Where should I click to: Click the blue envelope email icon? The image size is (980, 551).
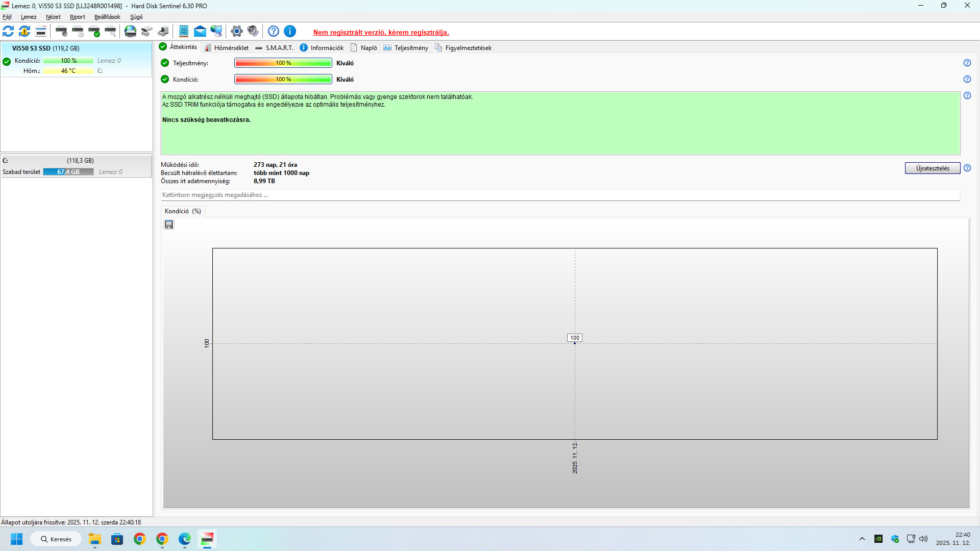(x=200, y=32)
